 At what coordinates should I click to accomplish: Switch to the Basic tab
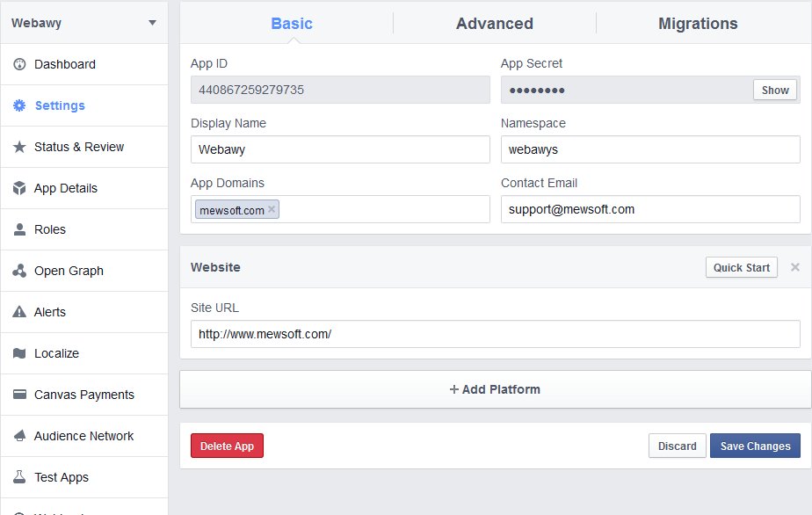point(292,24)
